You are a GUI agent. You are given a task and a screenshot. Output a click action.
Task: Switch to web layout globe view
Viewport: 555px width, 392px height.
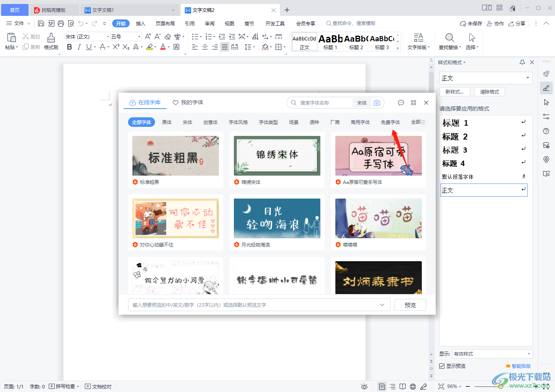[413, 386]
